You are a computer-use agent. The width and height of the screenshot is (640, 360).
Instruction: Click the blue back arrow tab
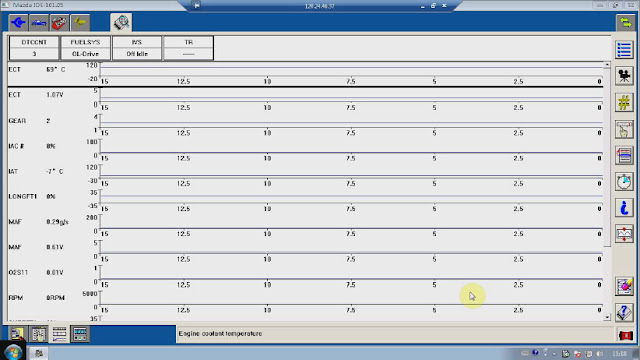coord(18,22)
